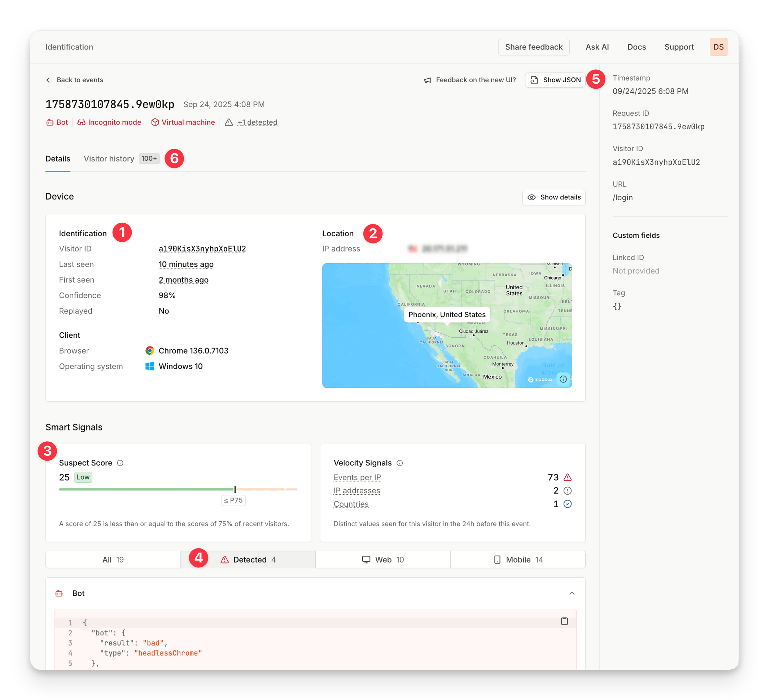This screenshot has width=770, height=700.
Task: Click the Chrome browser icon
Action: coord(150,351)
